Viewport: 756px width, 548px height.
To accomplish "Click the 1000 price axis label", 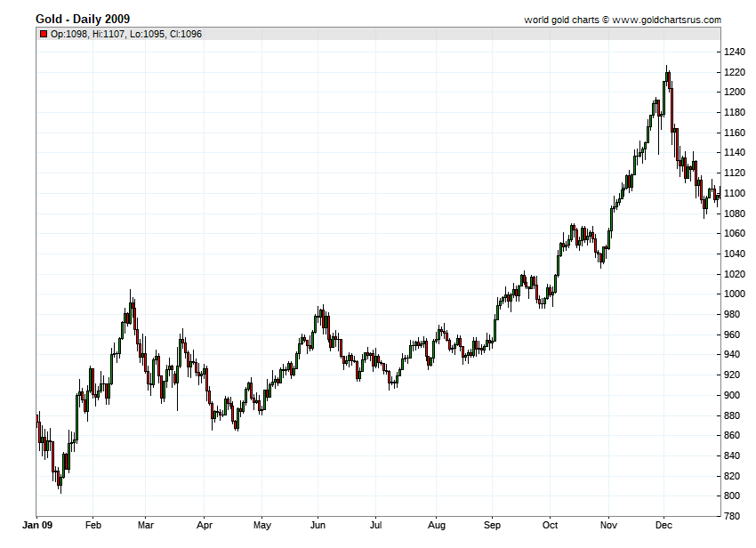I will [735, 294].
